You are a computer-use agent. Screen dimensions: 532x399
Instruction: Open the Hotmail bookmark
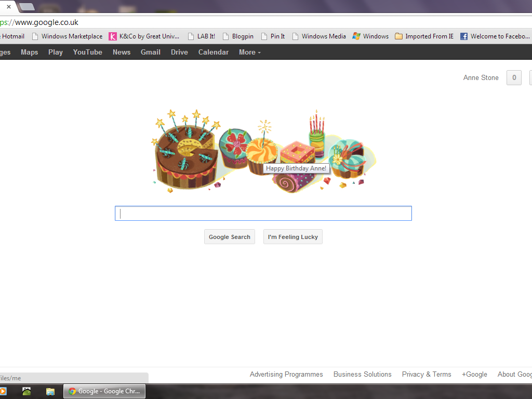pos(12,36)
